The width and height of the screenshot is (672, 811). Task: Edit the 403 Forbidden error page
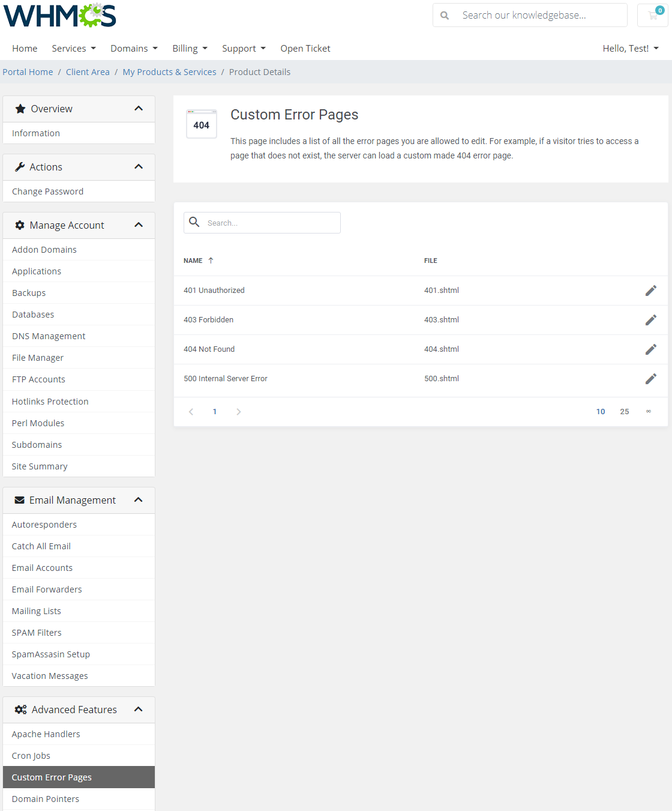(x=651, y=320)
